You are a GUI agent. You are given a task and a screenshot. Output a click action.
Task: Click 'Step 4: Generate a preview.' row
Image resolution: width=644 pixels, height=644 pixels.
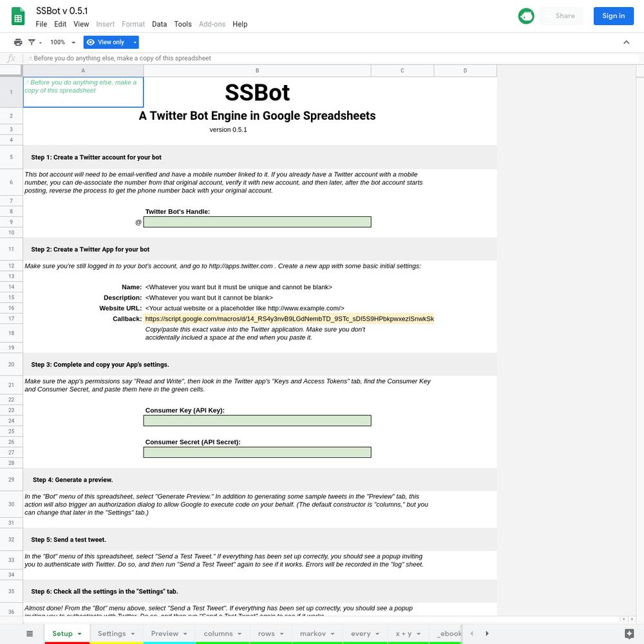260,480
